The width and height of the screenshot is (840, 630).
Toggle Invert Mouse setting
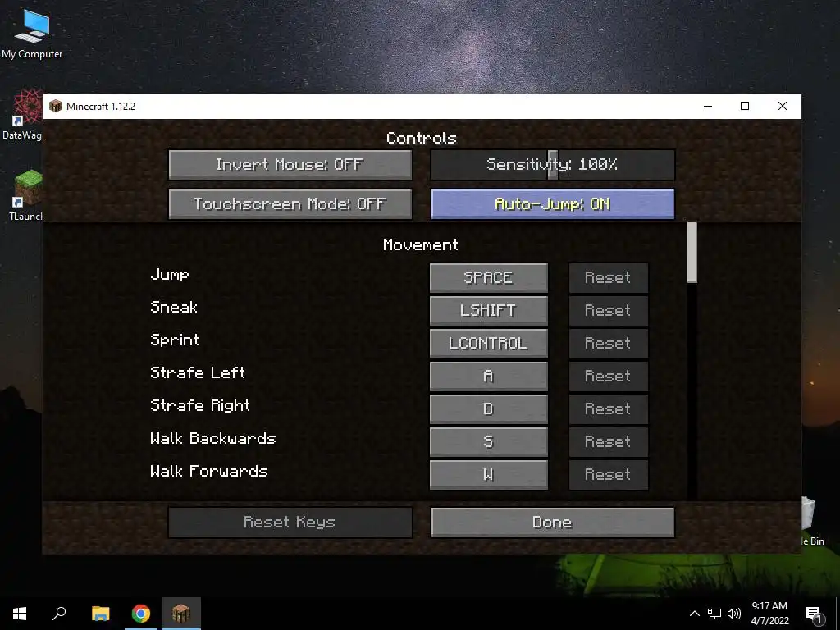pyautogui.click(x=290, y=164)
